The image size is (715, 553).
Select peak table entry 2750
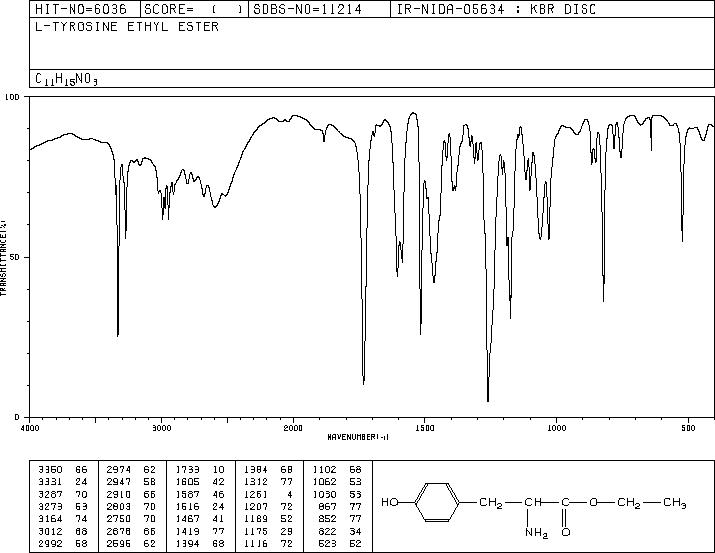pos(119,519)
